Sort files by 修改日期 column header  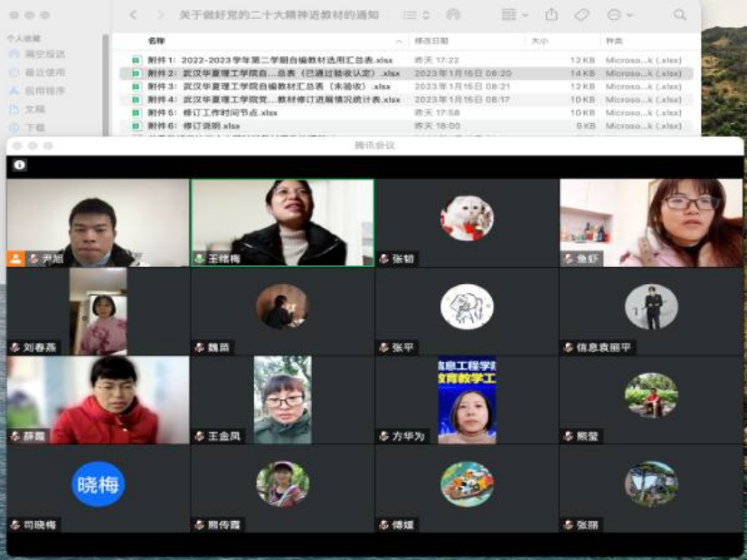[436, 42]
